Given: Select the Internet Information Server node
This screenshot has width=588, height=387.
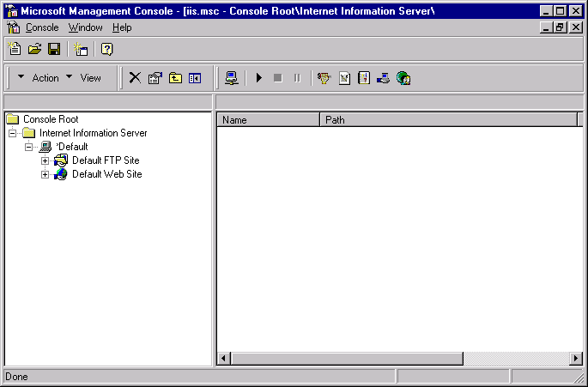Looking at the screenshot, I should click(x=93, y=133).
